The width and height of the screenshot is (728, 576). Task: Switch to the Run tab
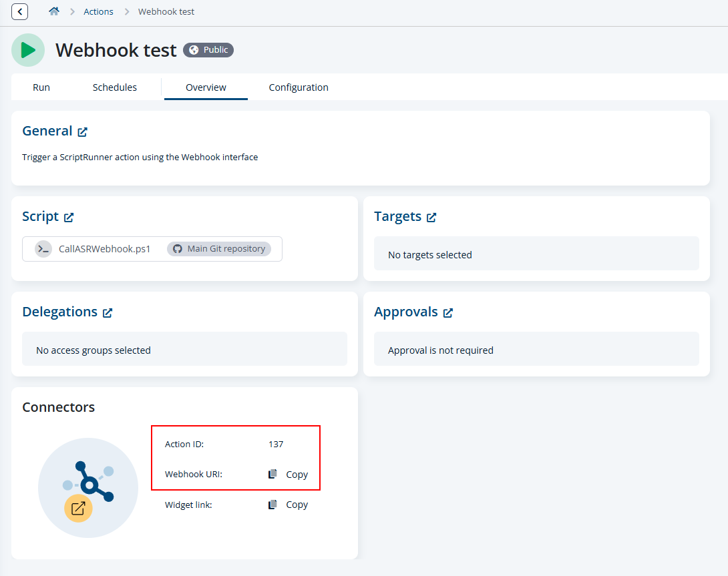41,87
